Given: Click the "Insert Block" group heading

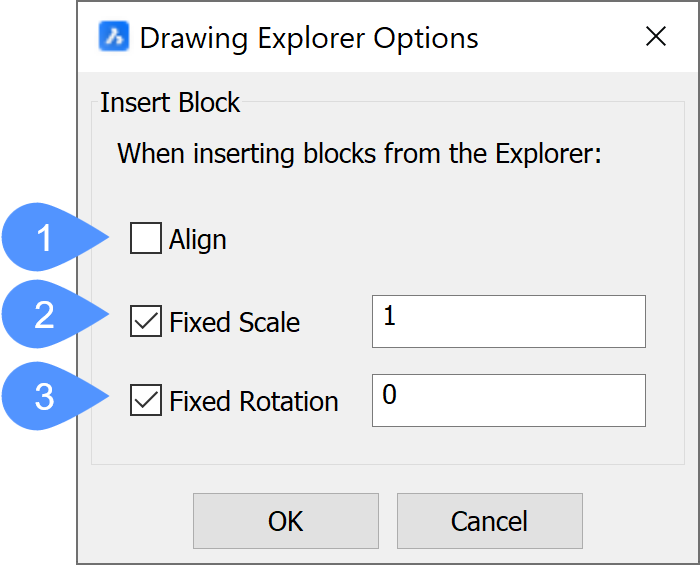Looking at the screenshot, I should click(x=170, y=103).
